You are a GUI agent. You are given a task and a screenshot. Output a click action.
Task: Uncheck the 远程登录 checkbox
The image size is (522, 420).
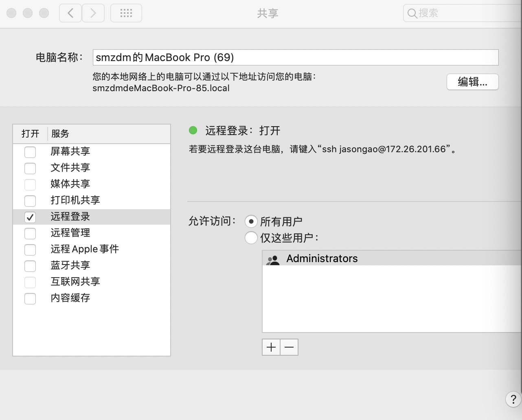coord(30,217)
